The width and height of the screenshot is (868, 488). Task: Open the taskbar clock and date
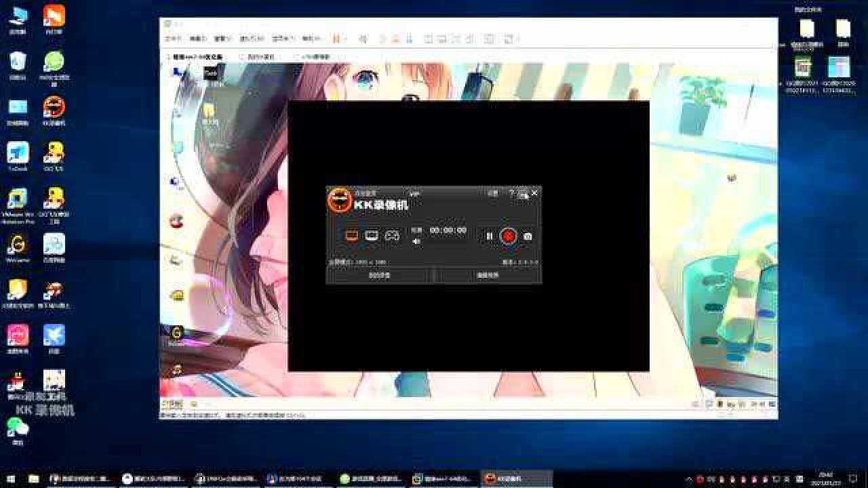[x=827, y=479]
